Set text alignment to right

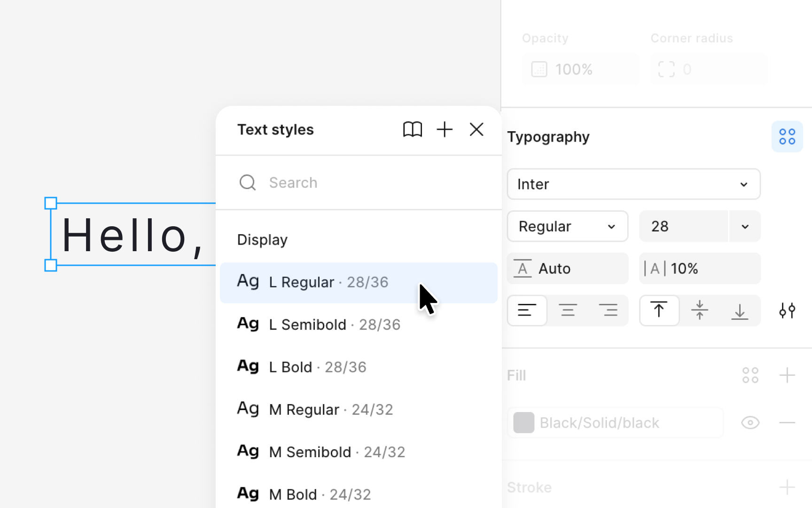coord(608,310)
